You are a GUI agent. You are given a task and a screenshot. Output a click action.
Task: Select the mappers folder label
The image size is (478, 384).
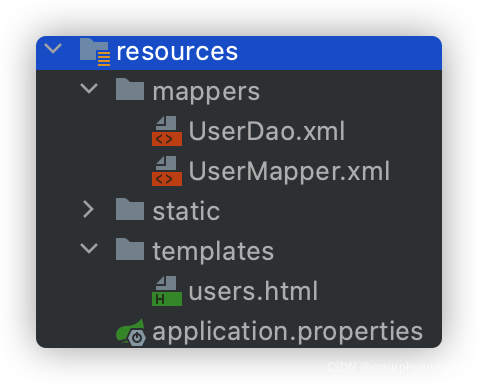click(206, 92)
